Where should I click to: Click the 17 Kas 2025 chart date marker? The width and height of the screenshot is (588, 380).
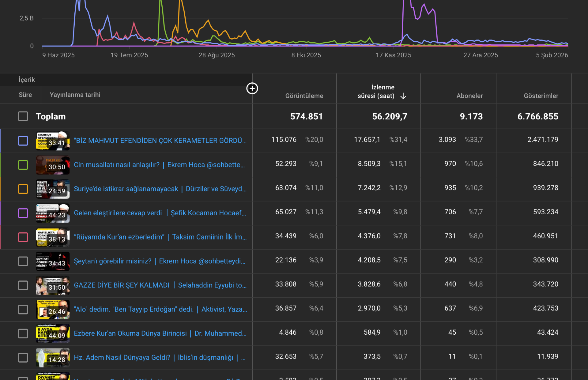coord(393,55)
